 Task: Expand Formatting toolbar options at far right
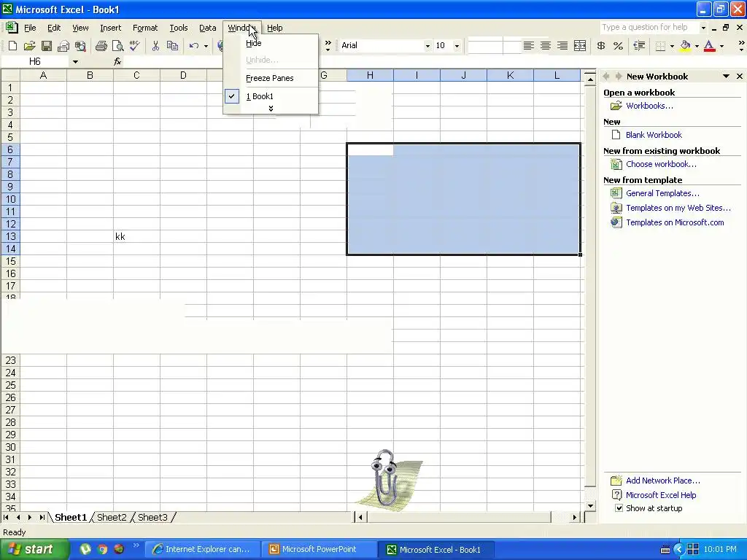tap(741, 46)
